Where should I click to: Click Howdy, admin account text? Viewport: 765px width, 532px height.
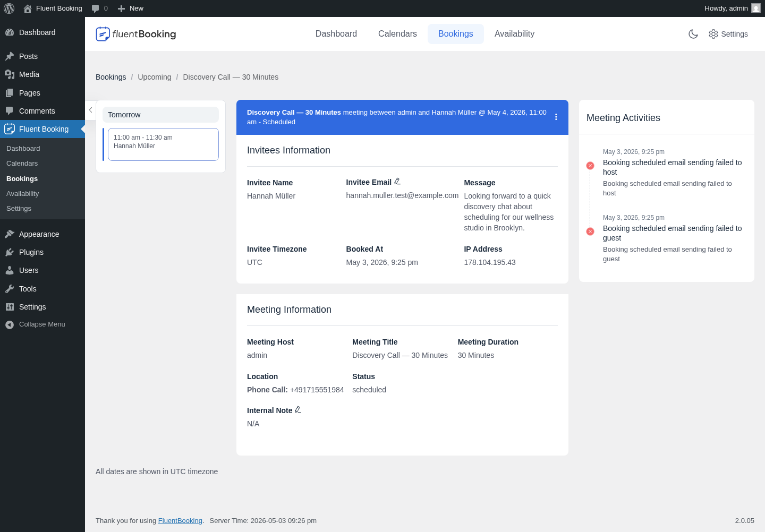(726, 8)
